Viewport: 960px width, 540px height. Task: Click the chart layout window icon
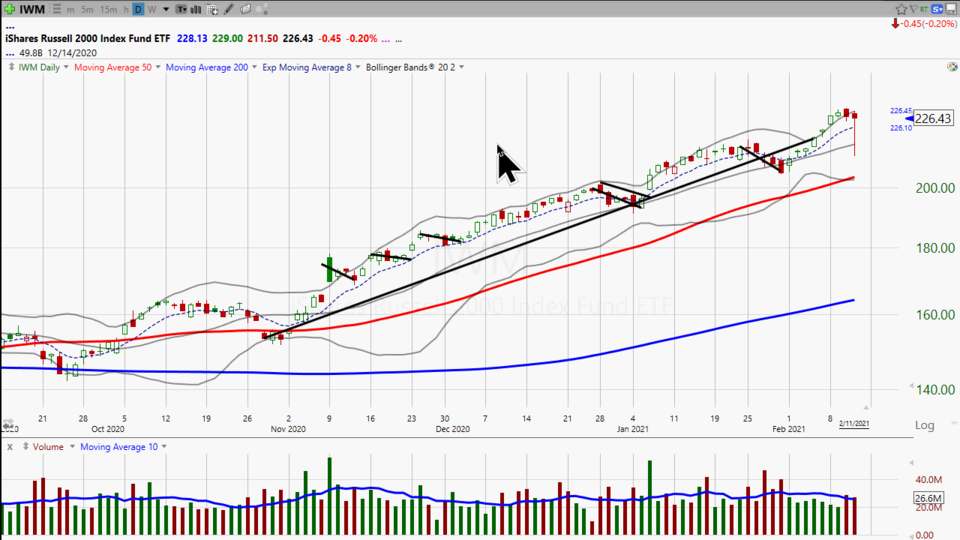point(952,9)
